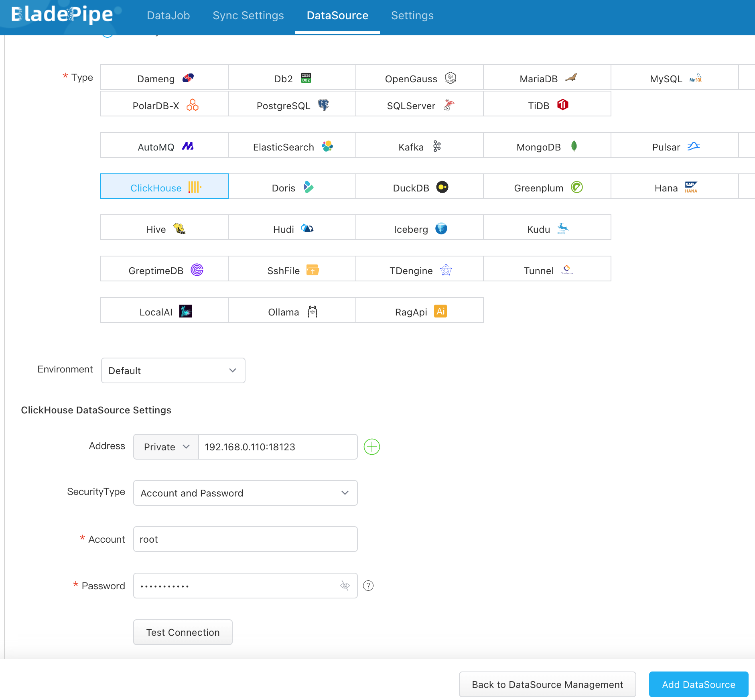Image resolution: width=755 pixels, height=700 pixels.
Task: Open the Private address scope selector
Action: 165,447
